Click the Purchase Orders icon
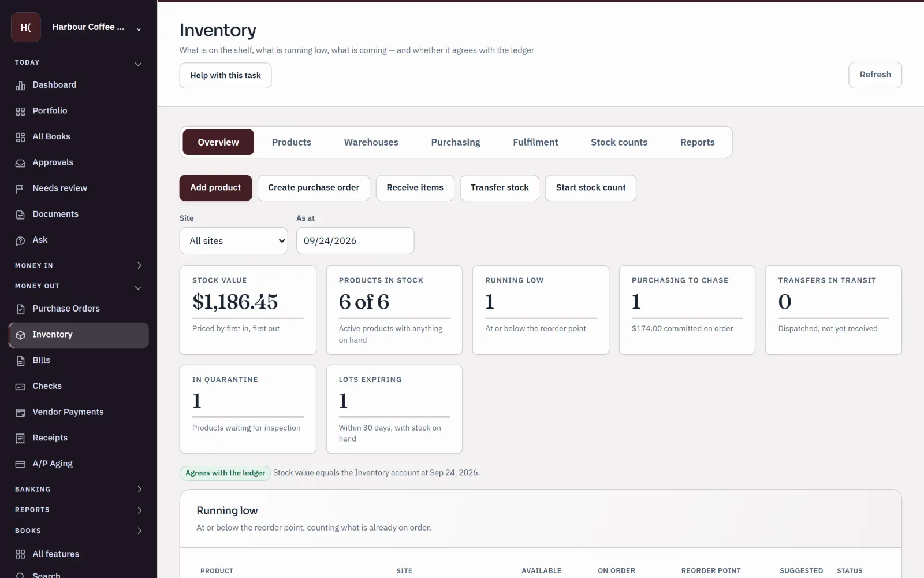This screenshot has width=924, height=578. click(20, 309)
